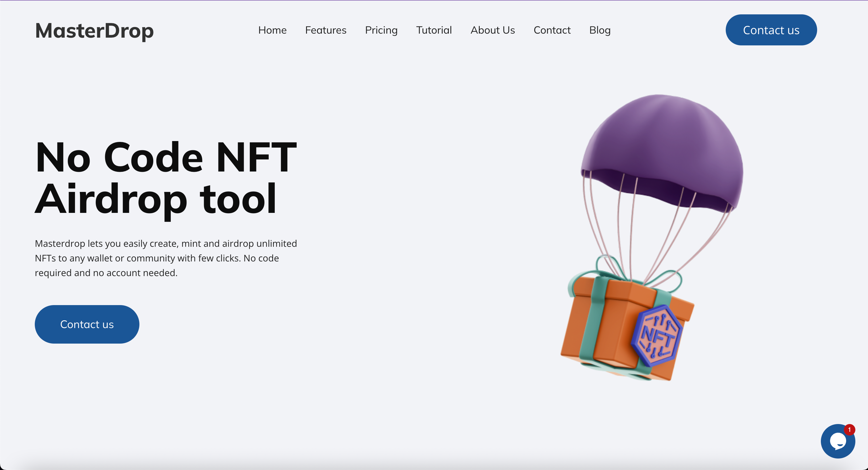868x470 pixels.
Task: Open the Contact navigation item
Action: 552,30
